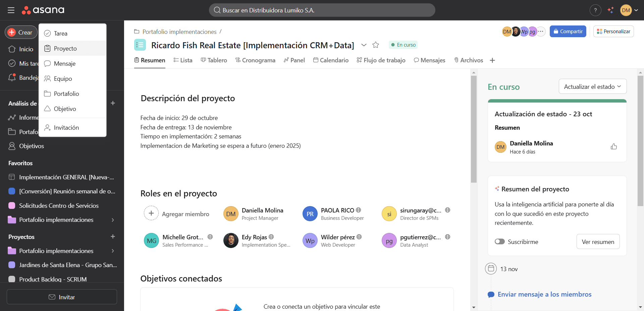Open the members overflow dots icon
This screenshot has width=644, height=311.
[541, 32]
